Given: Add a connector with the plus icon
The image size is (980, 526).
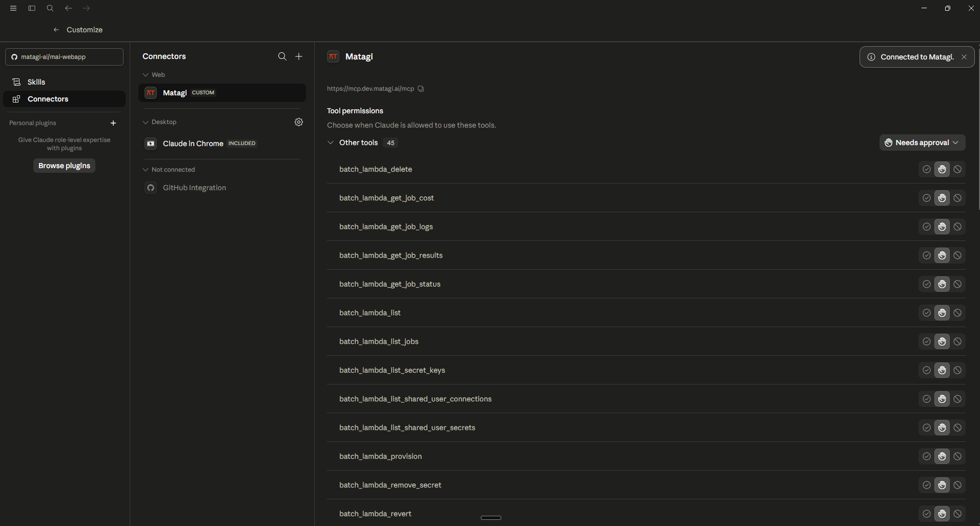Looking at the screenshot, I should coord(299,56).
